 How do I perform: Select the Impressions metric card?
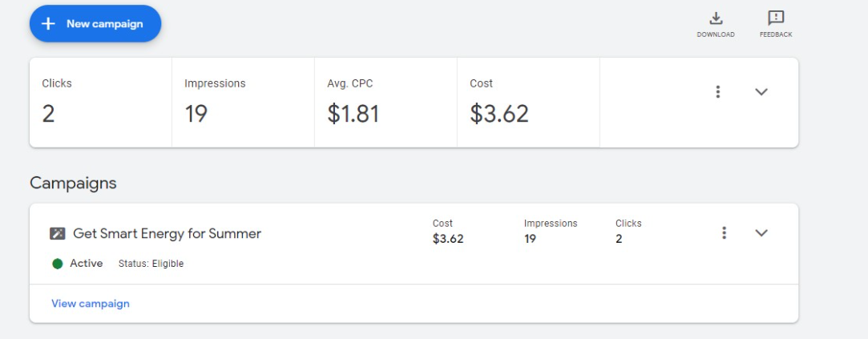(x=243, y=102)
